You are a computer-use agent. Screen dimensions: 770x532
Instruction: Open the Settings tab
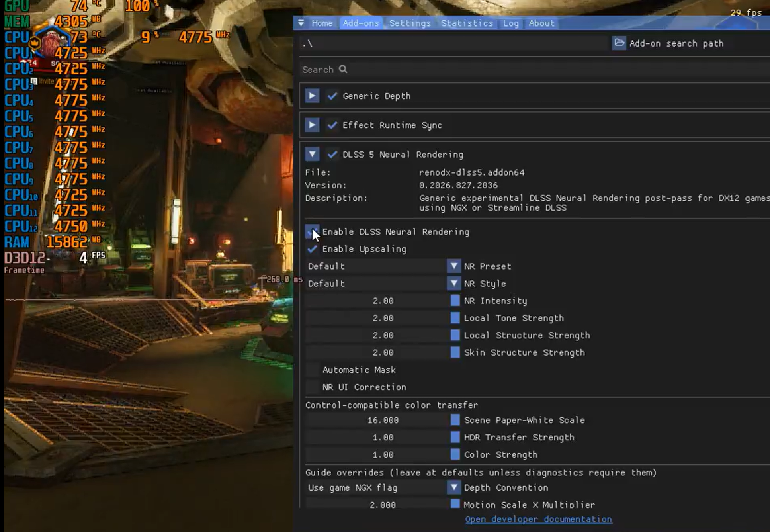tap(410, 23)
